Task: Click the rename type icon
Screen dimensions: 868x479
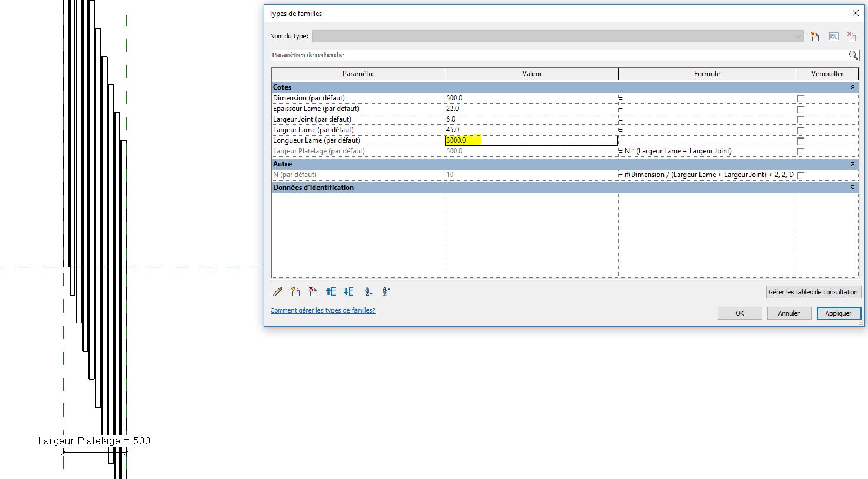Action: [x=833, y=37]
